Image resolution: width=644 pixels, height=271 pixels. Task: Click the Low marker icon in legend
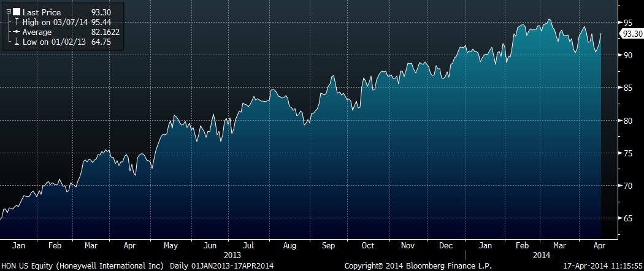(16, 40)
